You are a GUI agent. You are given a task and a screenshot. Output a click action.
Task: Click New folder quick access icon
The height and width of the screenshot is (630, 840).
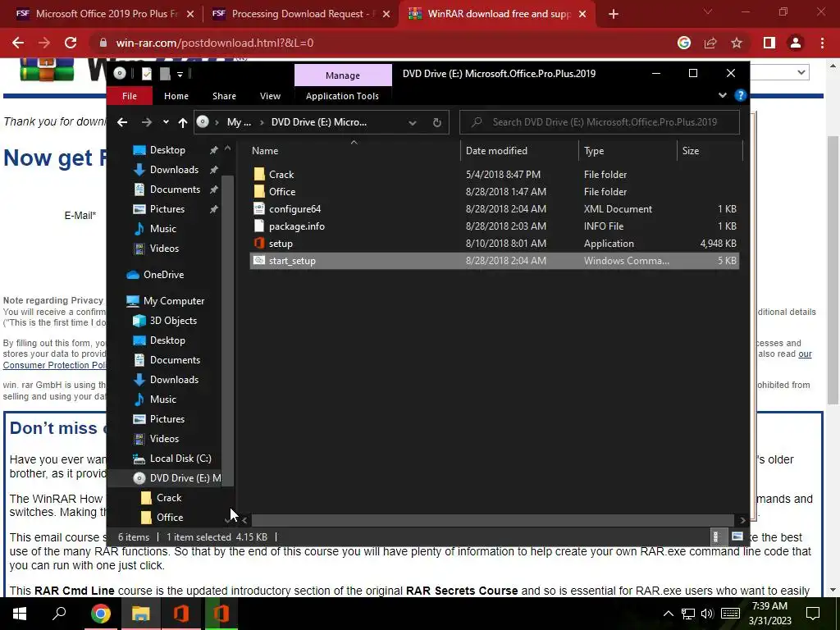(x=165, y=74)
